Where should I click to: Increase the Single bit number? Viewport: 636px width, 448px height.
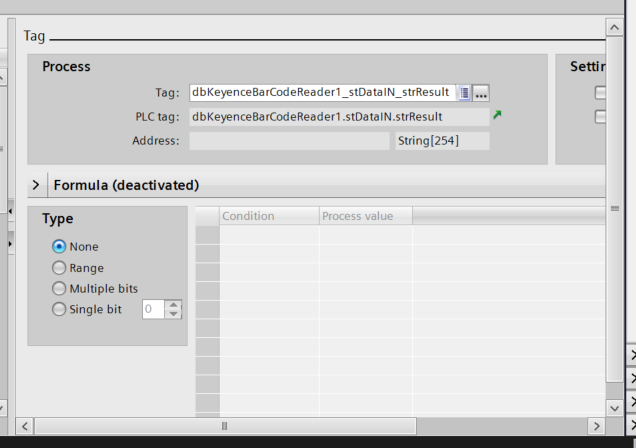point(173,305)
